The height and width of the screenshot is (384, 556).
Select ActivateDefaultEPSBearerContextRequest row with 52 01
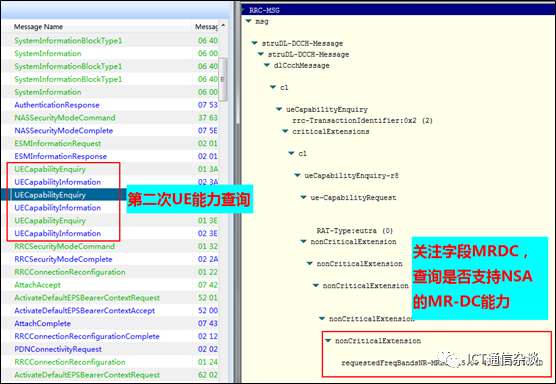pos(87,298)
